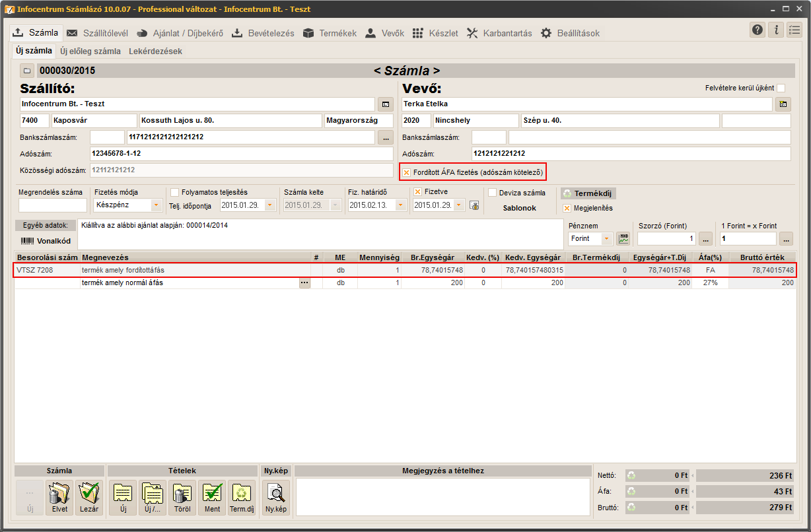Image resolution: width=811 pixels, height=532 pixels.
Task: Click the Ment save item icon
Action: pyautogui.click(x=212, y=497)
